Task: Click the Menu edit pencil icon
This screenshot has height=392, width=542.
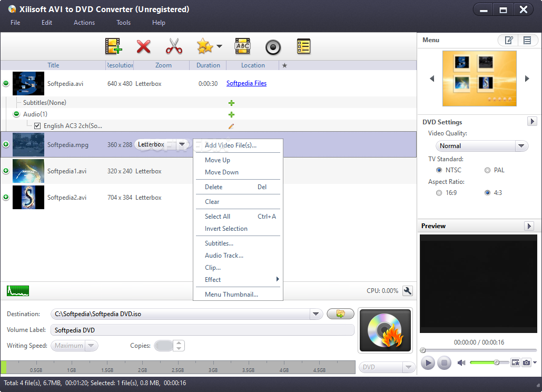Action: [508, 41]
